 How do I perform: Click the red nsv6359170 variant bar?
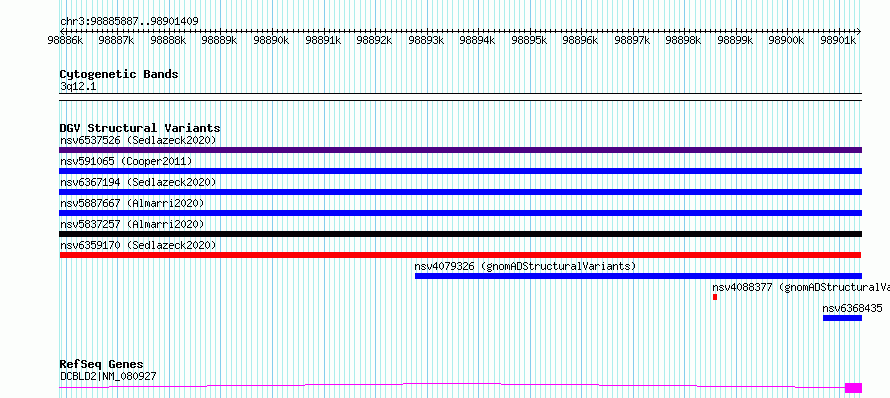click(460, 255)
